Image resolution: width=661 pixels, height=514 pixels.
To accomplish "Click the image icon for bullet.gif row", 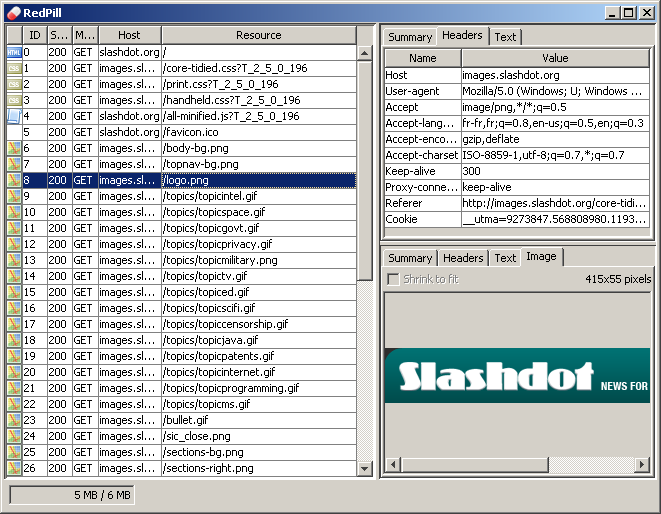I will pyautogui.click(x=14, y=421).
